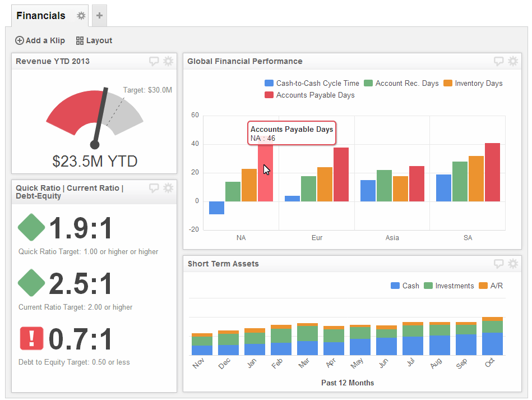Image resolution: width=532 pixels, height=400 pixels.
Task: Click the SA Accounts Payable Days bar
Action: (492, 172)
